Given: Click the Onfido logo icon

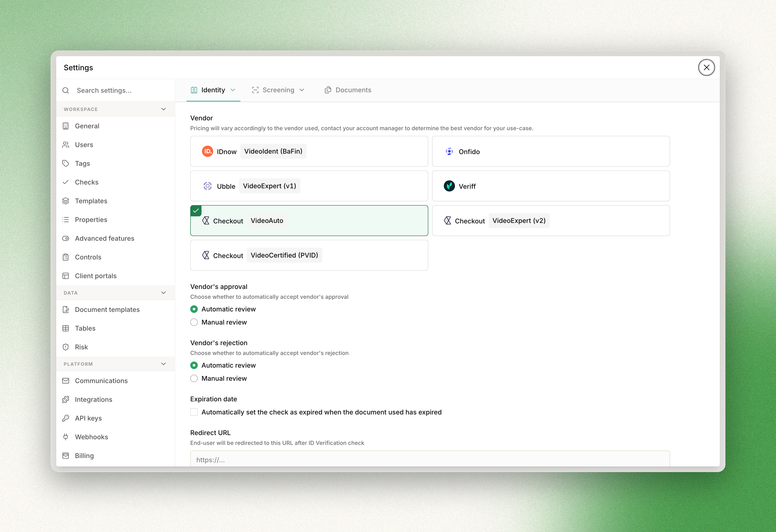Looking at the screenshot, I should 449,151.
